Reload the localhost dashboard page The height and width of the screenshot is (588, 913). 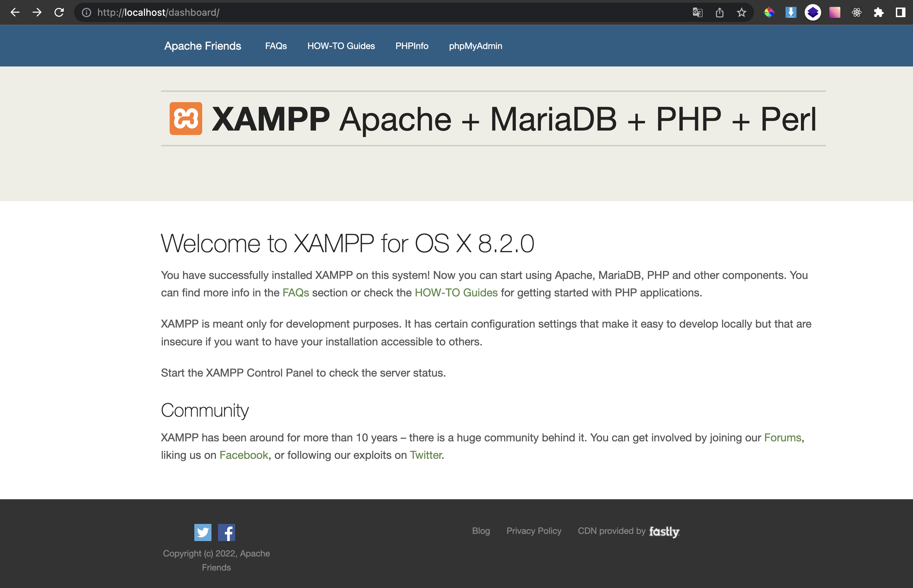click(59, 13)
